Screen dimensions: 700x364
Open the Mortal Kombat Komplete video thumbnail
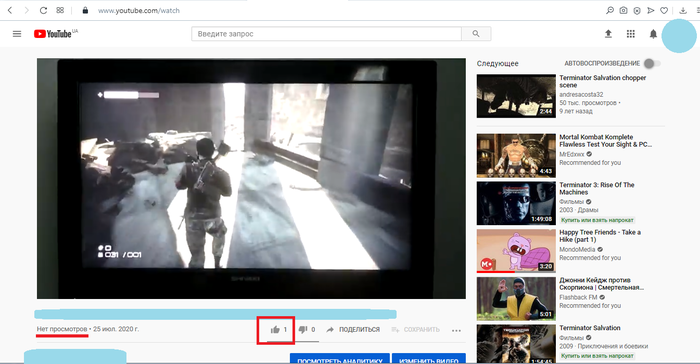pyautogui.click(x=516, y=155)
